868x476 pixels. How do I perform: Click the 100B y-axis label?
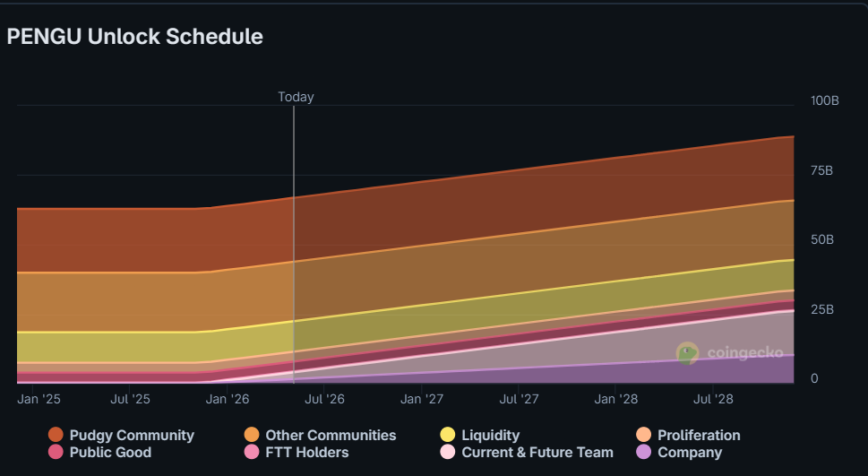[x=825, y=101]
